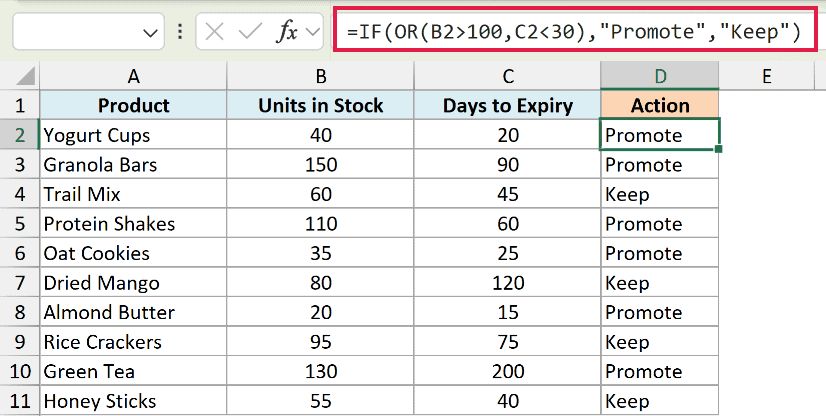The width and height of the screenshot is (826, 416).
Task: Select the Days to Expiry header cell
Action: point(508,105)
